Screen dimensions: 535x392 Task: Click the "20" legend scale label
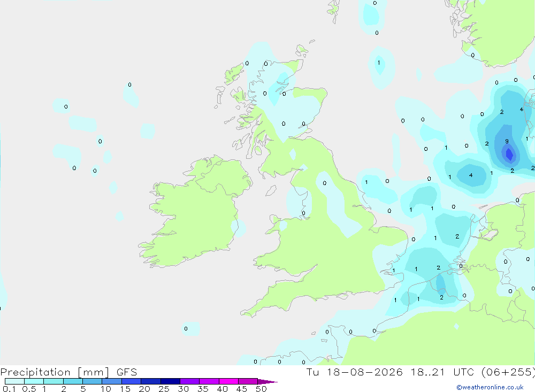[x=144, y=389]
